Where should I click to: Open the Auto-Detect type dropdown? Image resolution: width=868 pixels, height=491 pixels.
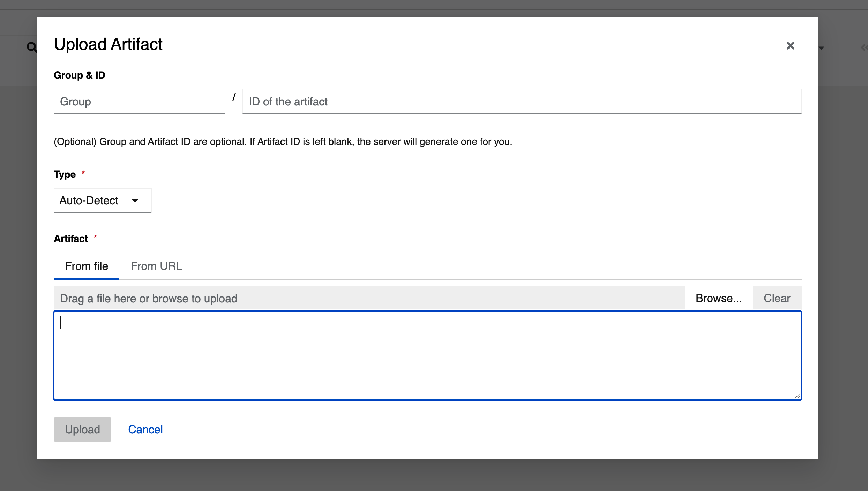tap(103, 200)
